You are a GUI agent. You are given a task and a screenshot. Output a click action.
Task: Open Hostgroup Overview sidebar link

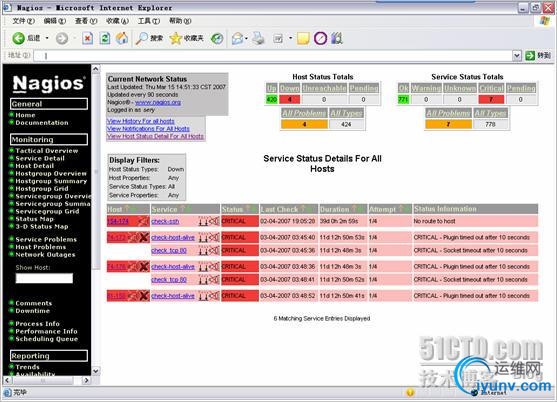point(51,173)
